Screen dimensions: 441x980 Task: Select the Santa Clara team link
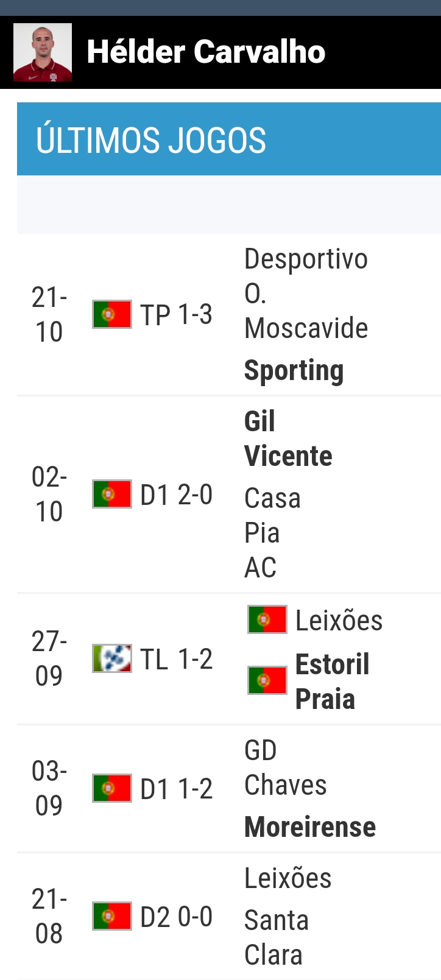coord(276,937)
